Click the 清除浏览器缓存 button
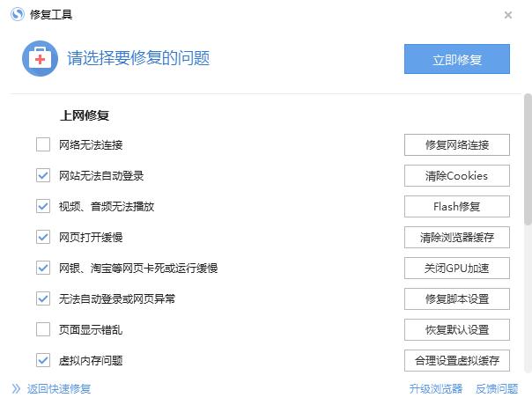Viewport: 532px width, 405px height. pyautogui.click(x=457, y=237)
